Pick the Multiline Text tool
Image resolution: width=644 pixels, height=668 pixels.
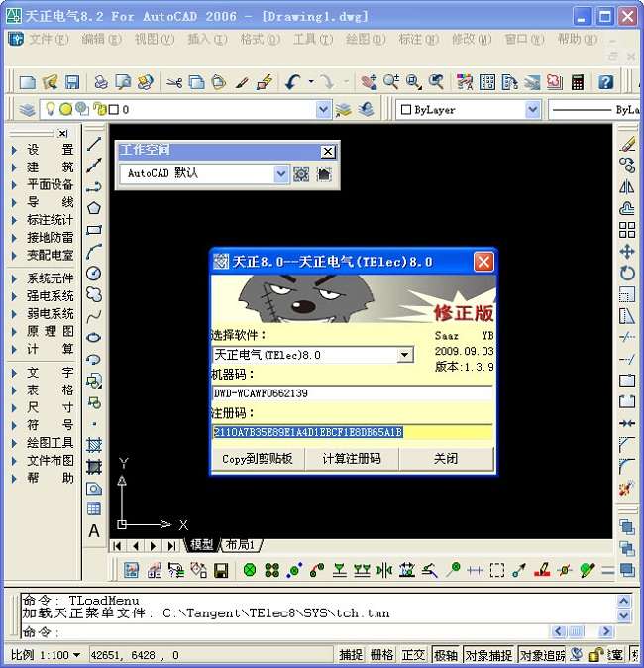click(x=94, y=531)
